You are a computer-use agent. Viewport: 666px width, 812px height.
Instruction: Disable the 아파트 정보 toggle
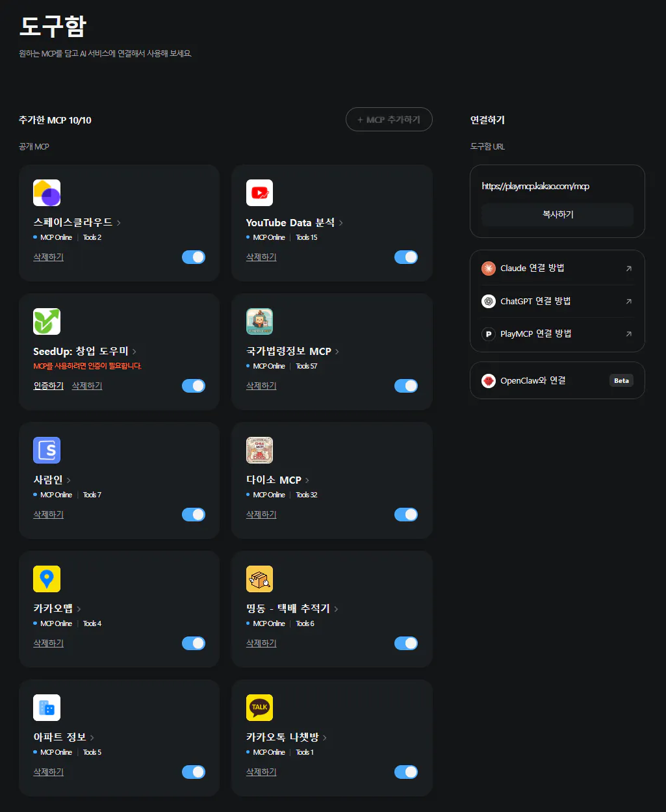click(x=194, y=772)
